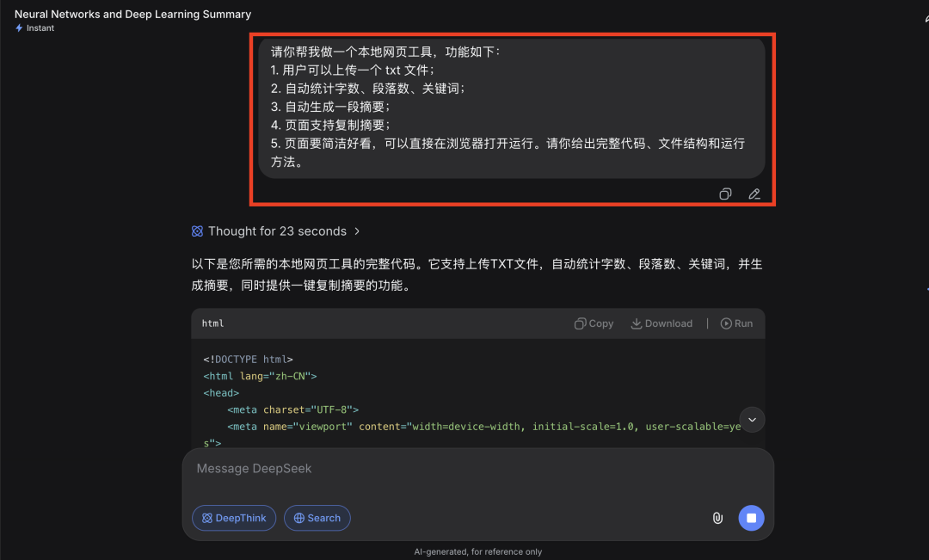Edit the prompt using the pencil icon
The width and height of the screenshot is (929, 560).
pos(754,194)
